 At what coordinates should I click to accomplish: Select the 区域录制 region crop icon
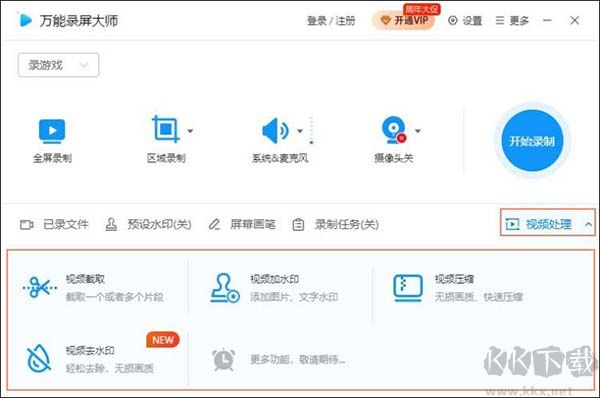pos(166,129)
